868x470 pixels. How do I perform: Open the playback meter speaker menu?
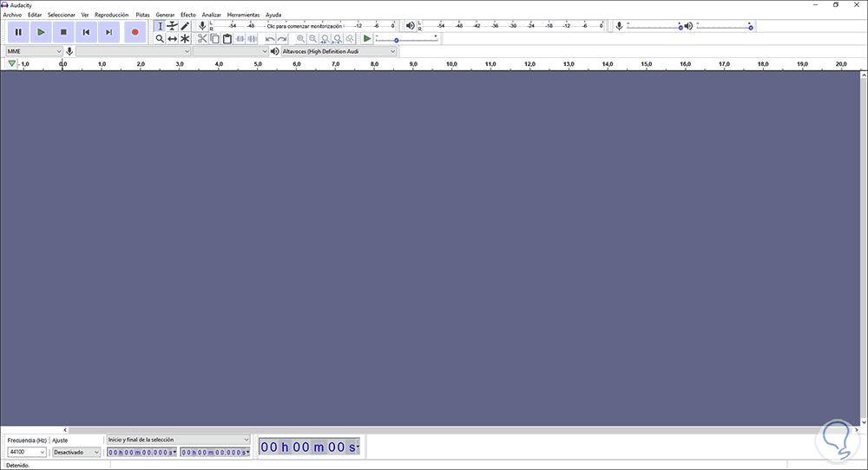coord(411,26)
